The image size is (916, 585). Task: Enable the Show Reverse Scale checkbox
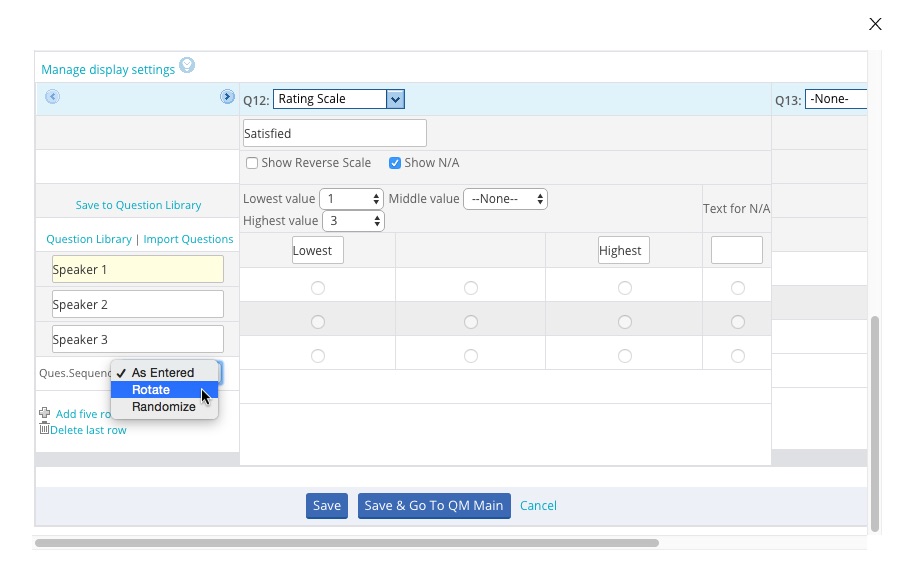pyautogui.click(x=252, y=163)
